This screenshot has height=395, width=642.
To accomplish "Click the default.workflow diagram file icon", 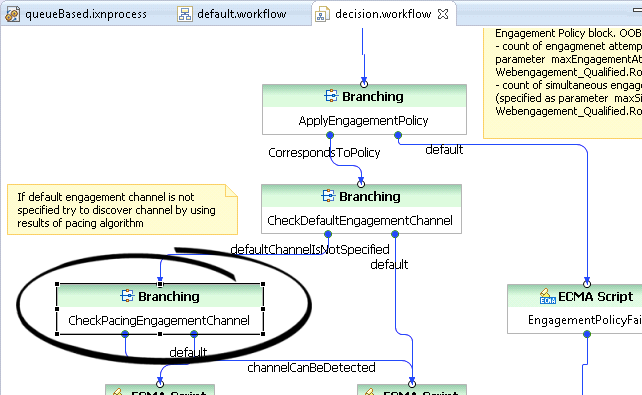I will coord(185,14).
